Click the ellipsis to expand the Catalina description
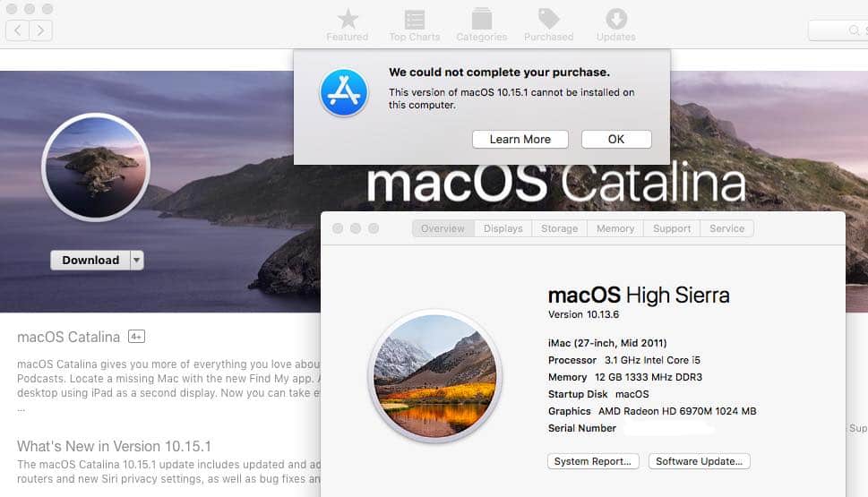This screenshot has width=868, height=497. (x=21, y=409)
